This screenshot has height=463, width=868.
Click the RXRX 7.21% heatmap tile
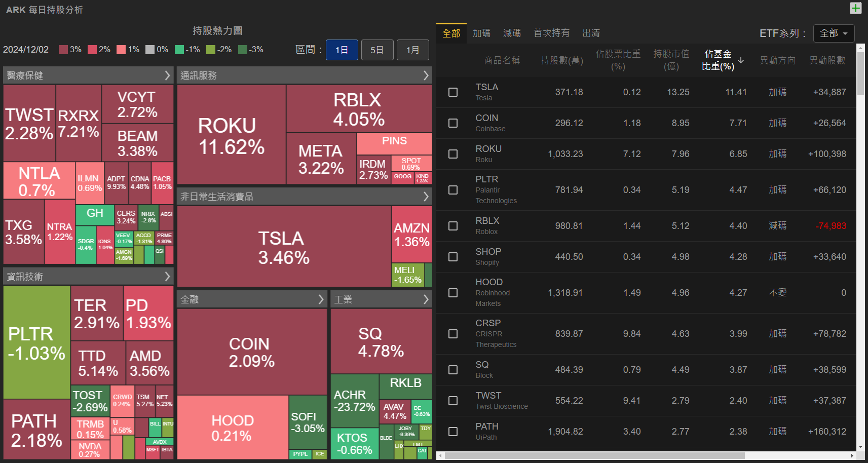(79, 123)
